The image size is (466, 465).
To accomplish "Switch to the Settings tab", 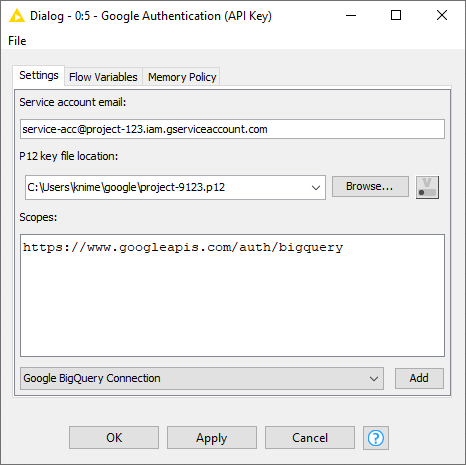I will pyautogui.click(x=39, y=76).
